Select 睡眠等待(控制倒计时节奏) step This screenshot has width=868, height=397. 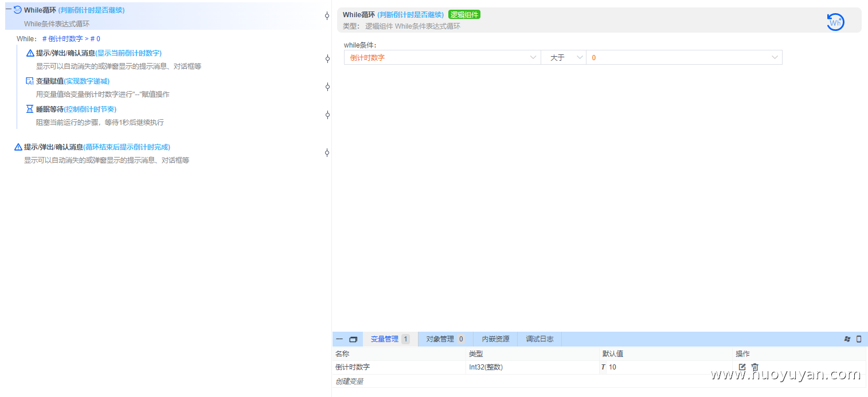tap(76, 109)
